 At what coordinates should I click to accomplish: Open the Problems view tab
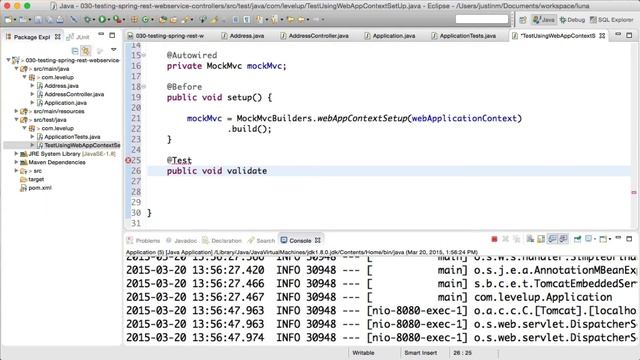[143, 240]
